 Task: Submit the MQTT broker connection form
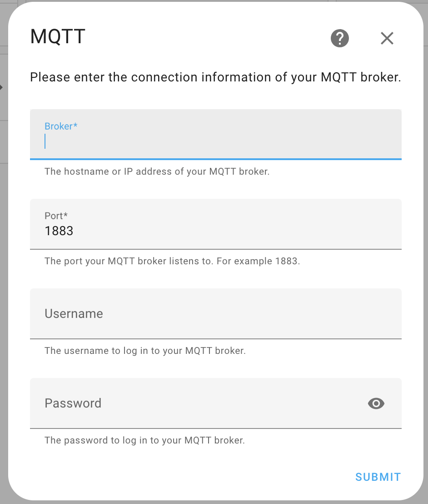pyautogui.click(x=378, y=477)
